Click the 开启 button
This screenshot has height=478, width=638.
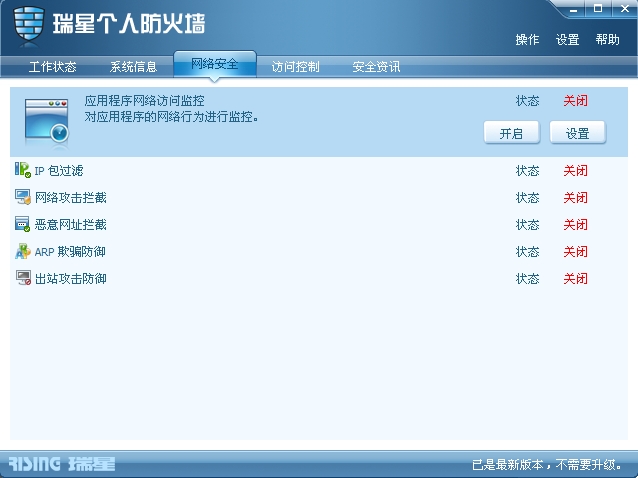point(511,133)
